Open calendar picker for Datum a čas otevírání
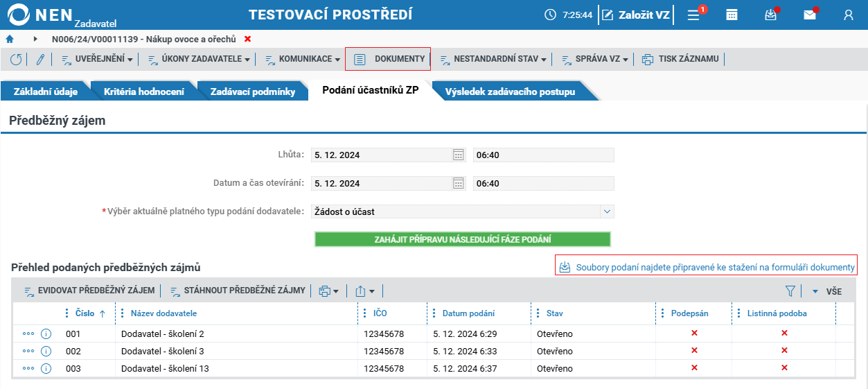Viewport: 868px width, 389px height. [x=458, y=183]
